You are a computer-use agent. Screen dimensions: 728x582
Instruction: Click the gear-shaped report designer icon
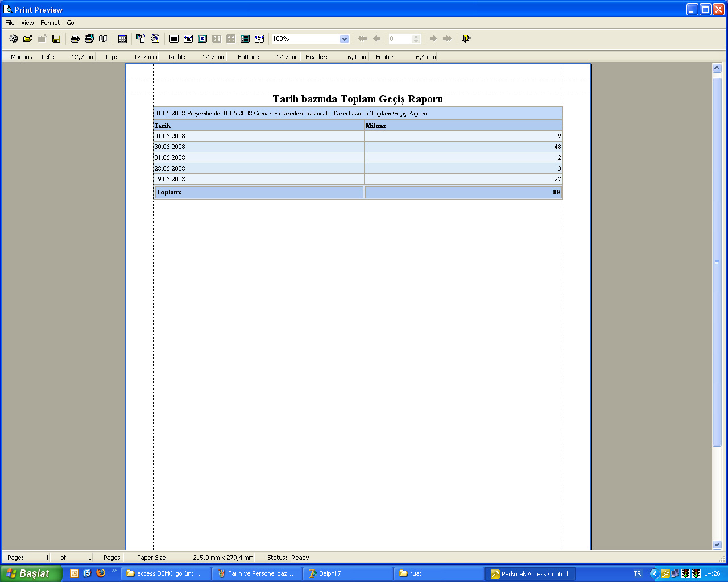pos(14,39)
